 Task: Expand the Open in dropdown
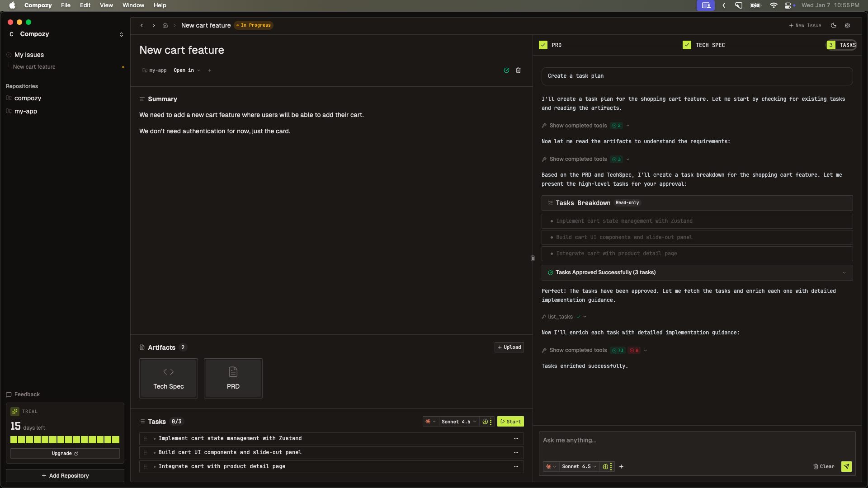point(187,70)
